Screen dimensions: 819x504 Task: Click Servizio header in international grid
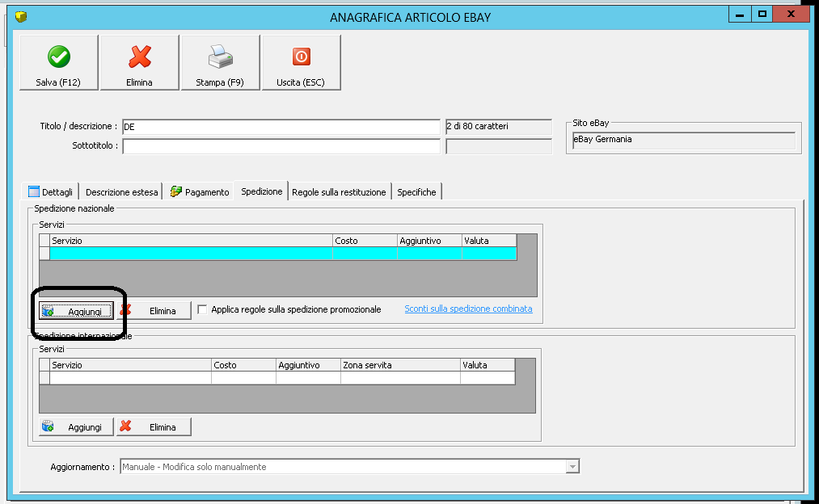131,365
